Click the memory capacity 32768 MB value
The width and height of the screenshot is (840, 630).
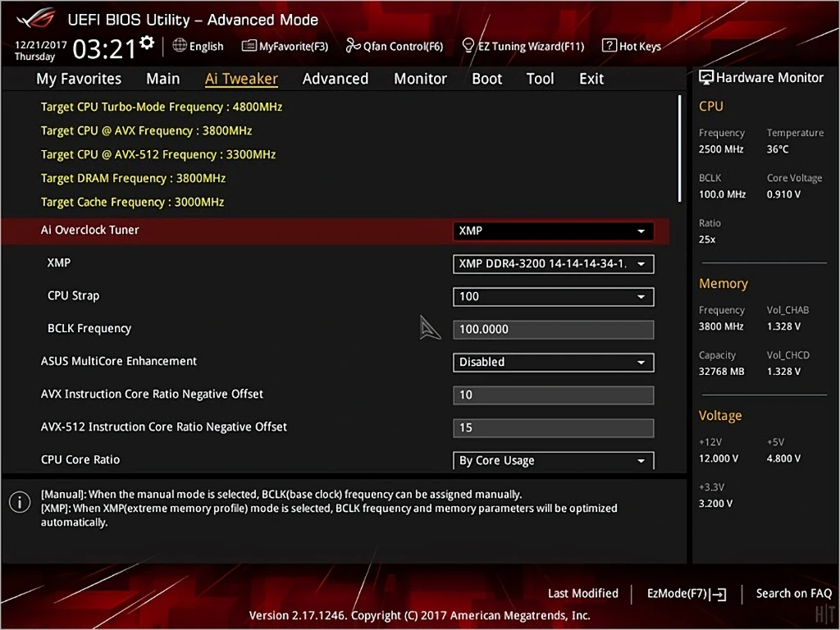click(x=721, y=372)
